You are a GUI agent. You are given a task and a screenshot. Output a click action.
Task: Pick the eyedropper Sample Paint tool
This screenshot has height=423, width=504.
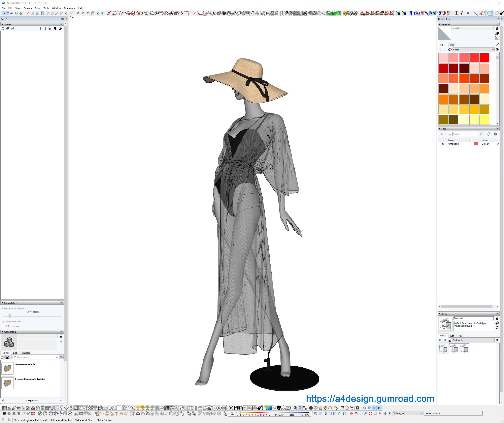497,45
